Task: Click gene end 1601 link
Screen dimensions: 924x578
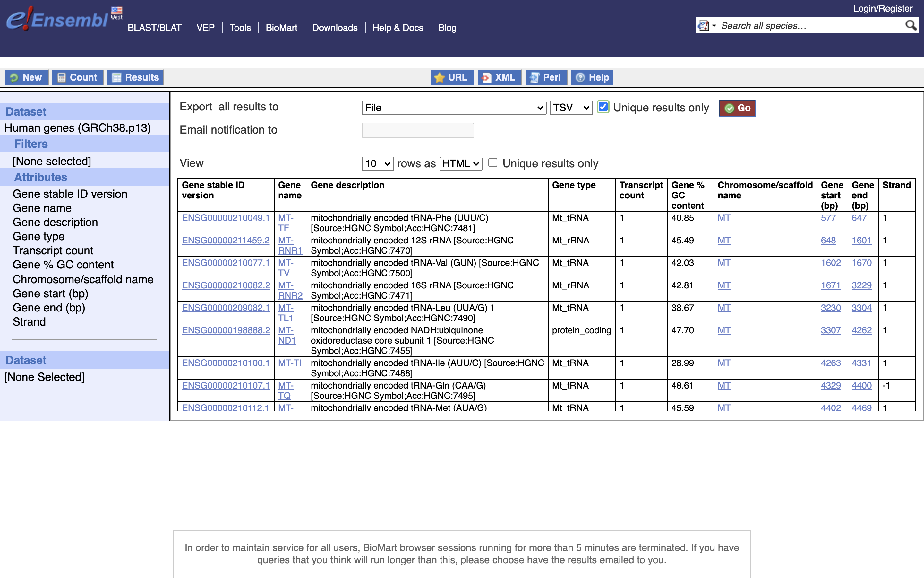Action: pyautogui.click(x=861, y=241)
